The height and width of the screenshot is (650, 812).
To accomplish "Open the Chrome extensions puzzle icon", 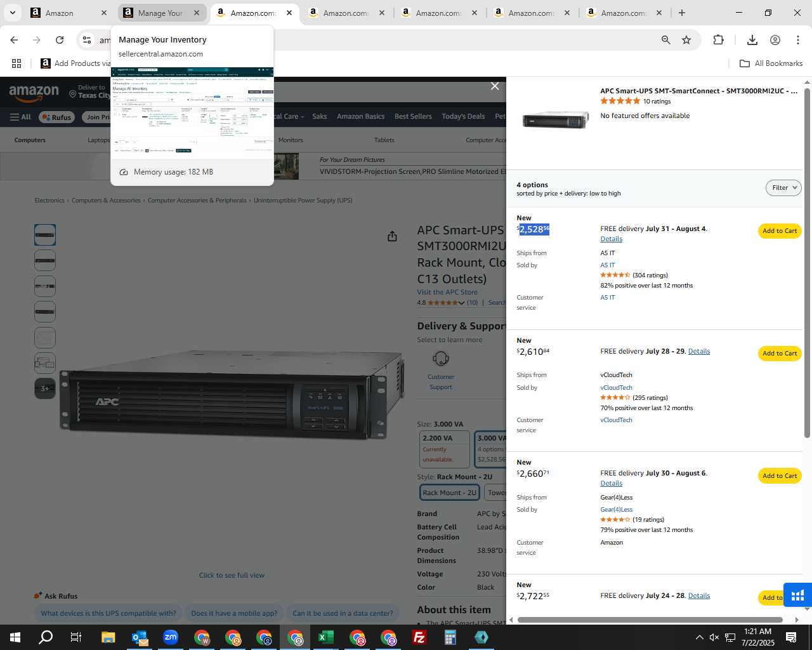I will click(718, 40).
